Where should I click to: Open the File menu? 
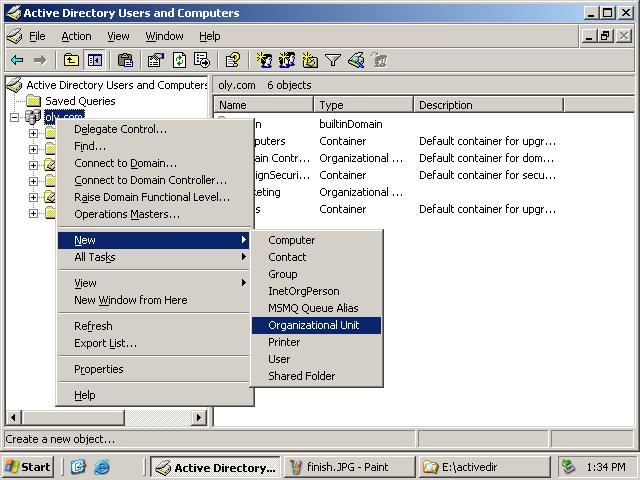37,36
